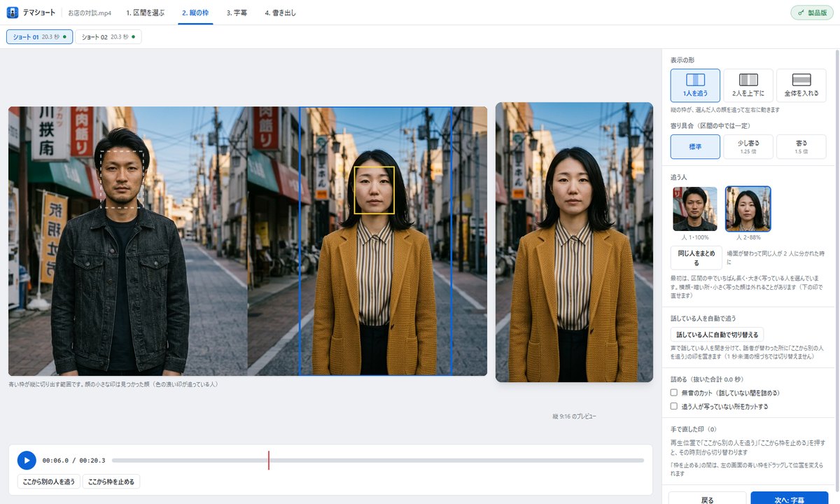The image size is (840, 504).
Task: Click the 製品版 license badge
Action: pyautogui.click(x=812, y=13)
